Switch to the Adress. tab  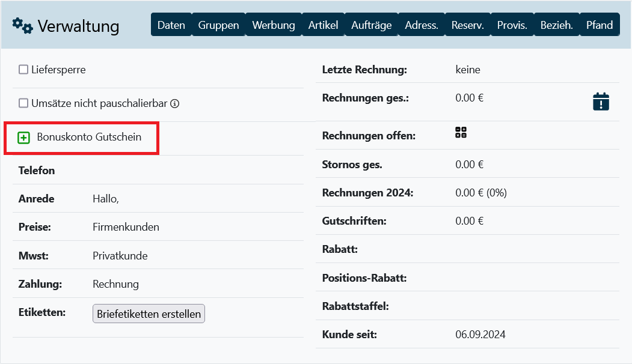tap(422, 25)
